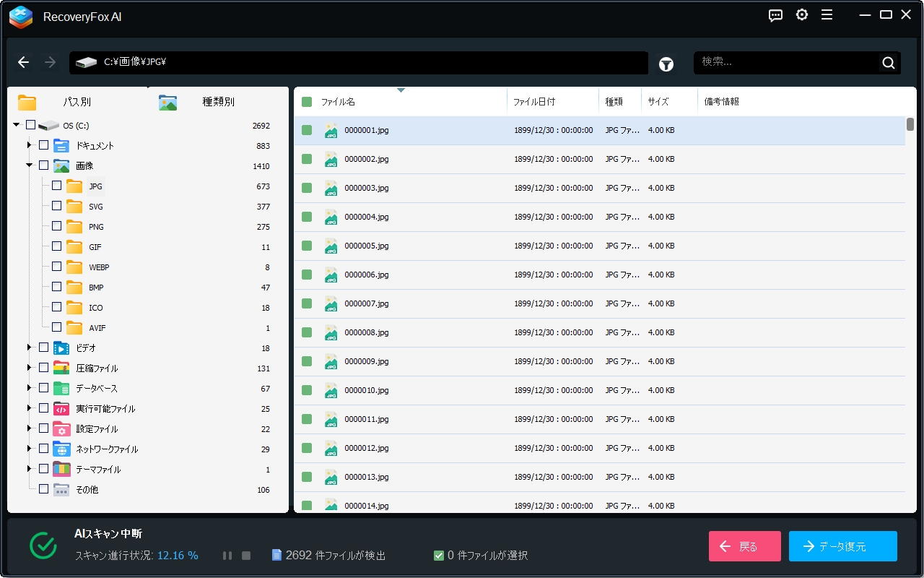Click the データ復元 recovery button
Image resolution: width=924 pixels, height=578 pixels.
click(842, 546)
